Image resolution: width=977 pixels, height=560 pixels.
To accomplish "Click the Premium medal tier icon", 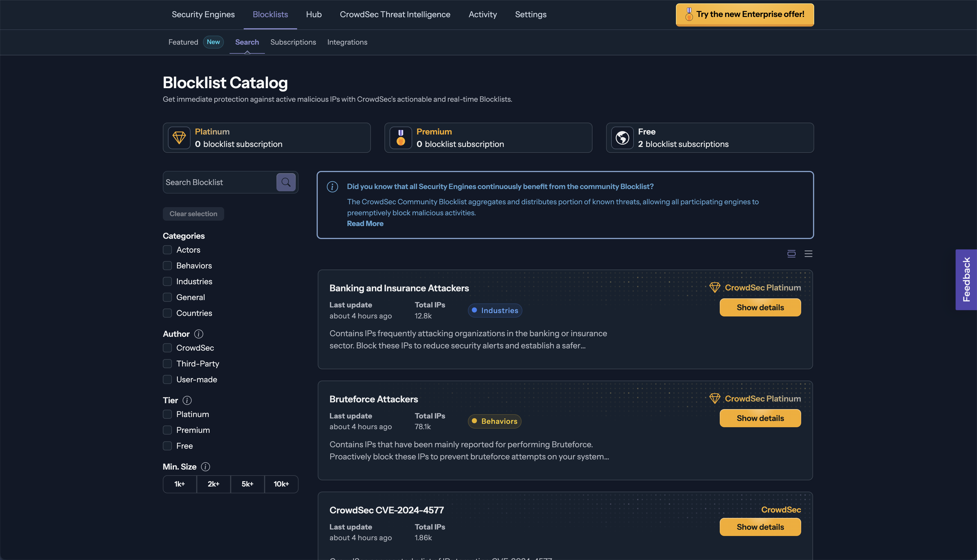I will 401,138.
